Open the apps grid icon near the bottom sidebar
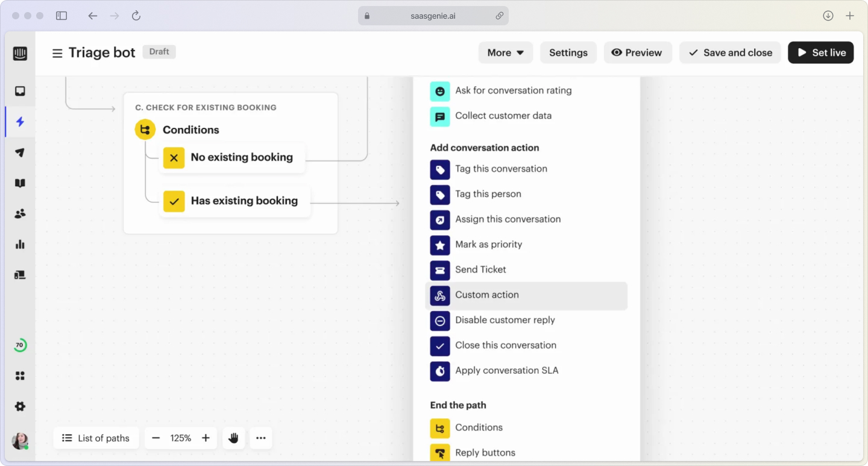Viewport: 868px width, 466px height. click(x=20, y=375)
